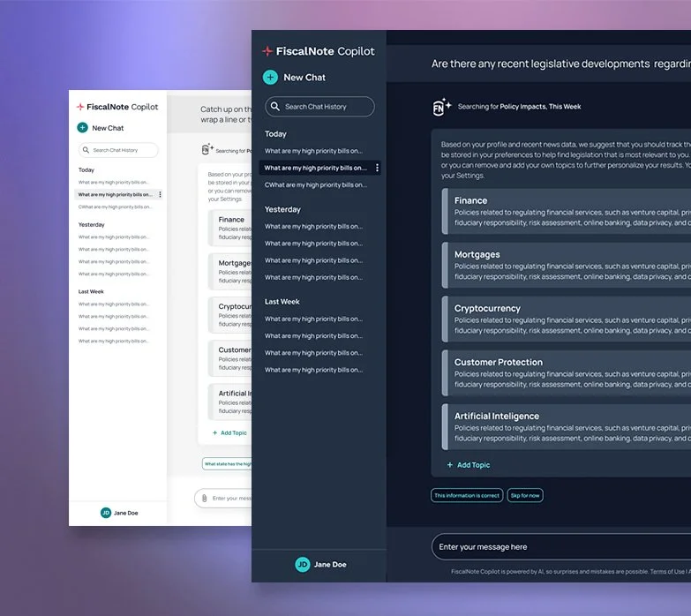The height and width of the screenshot is (616, 691).
Task: Click the Last Week heading in light window
Action: tap(91, 292)
